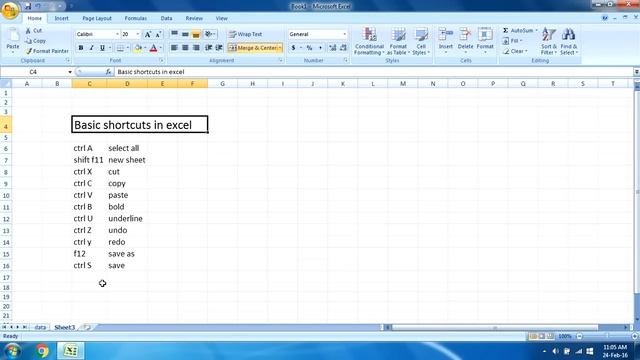Switch to the Page Layout tab
The image size is (640, 360).
(x=97, y=18)
